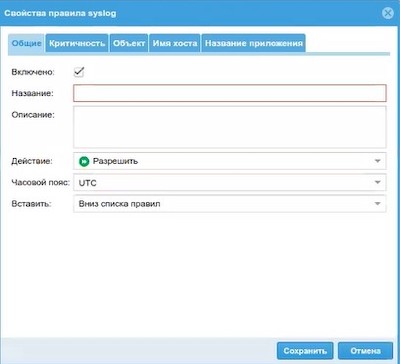Screen dimensions: 400x364
Task: Expand the Действие dropdown arrow
Action: [x=377, y=161]
